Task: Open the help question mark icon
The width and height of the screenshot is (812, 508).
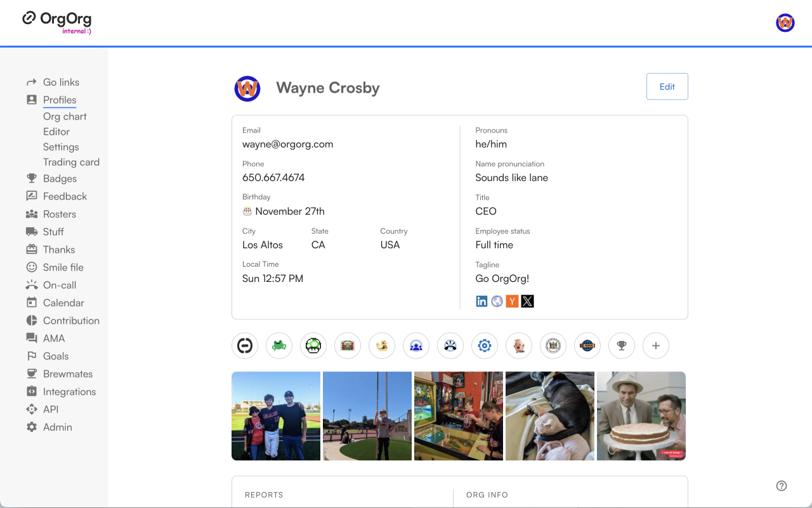Action: [x=782, y=486]
